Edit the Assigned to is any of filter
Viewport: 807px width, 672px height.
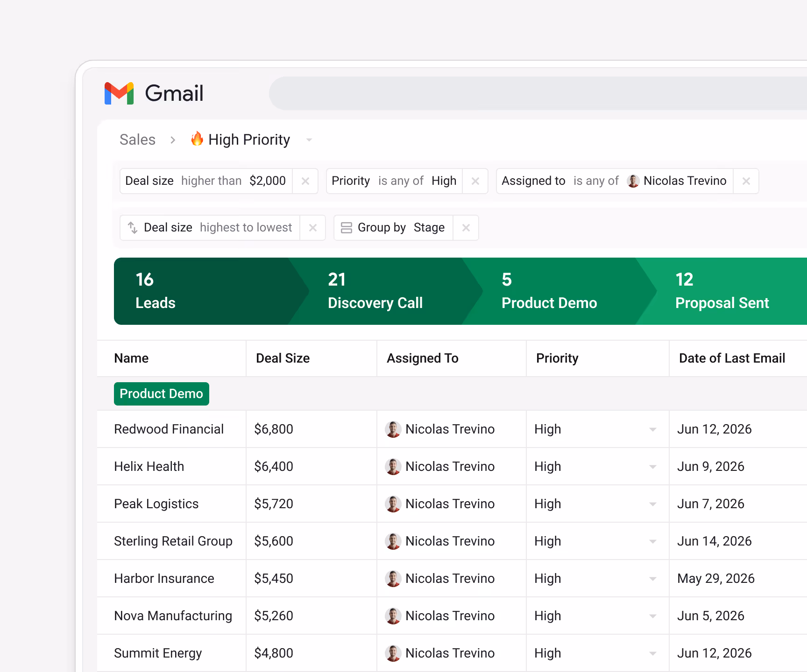[x=615, y=181]
